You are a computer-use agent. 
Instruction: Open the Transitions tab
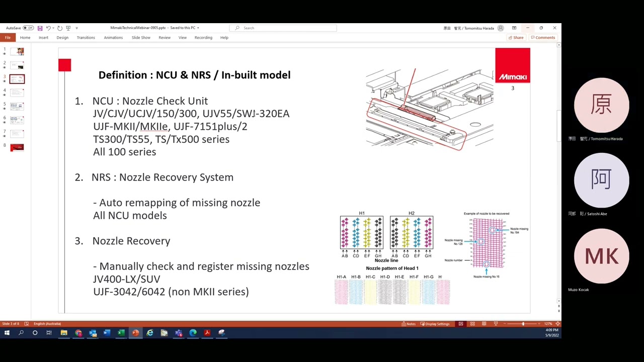pyautogui.click(x=86, y=38)
